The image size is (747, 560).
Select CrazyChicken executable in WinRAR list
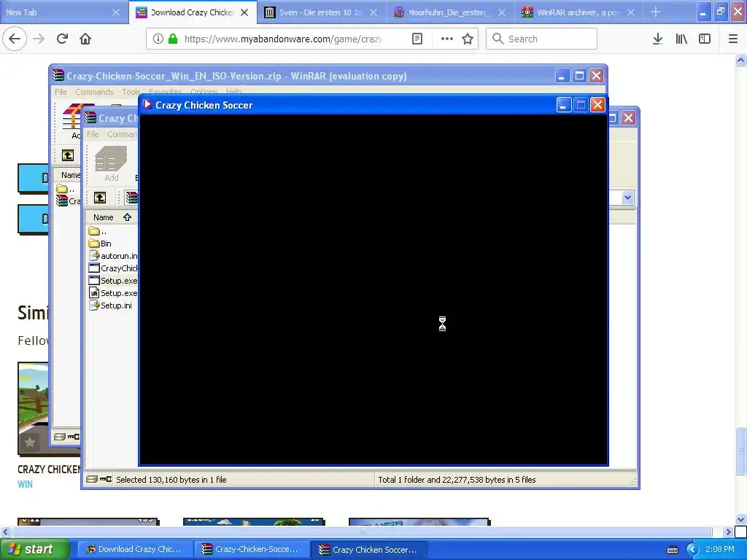pyautogui.click(x=113, y=268)
